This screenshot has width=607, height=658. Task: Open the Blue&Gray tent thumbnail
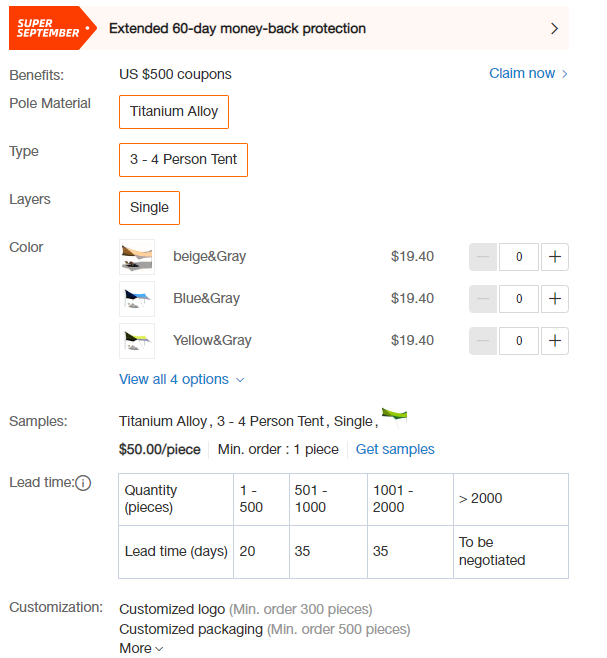[x=137, y=298]
